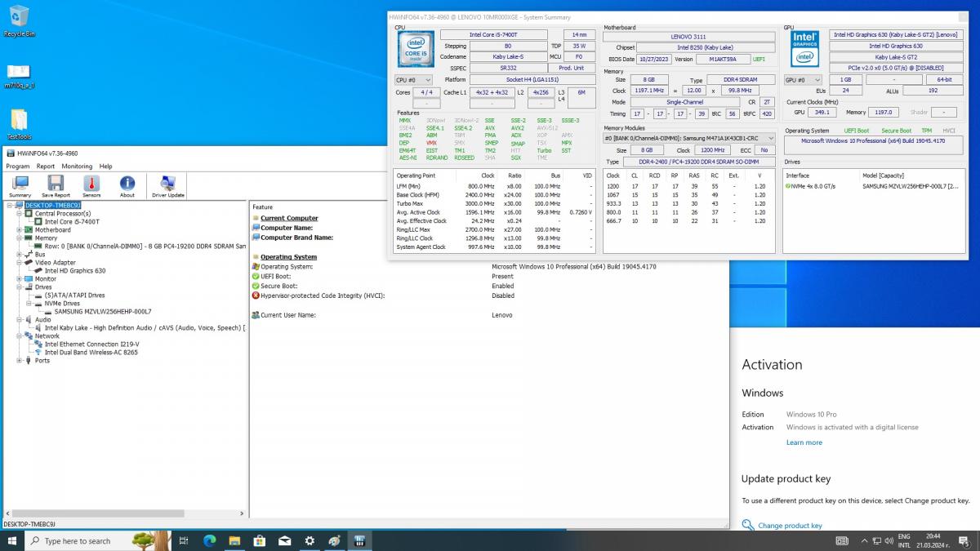
Task: Select SAMSUNG MZVLW256HEHP-000L7 in the device tree
Action: pos(102,312)
